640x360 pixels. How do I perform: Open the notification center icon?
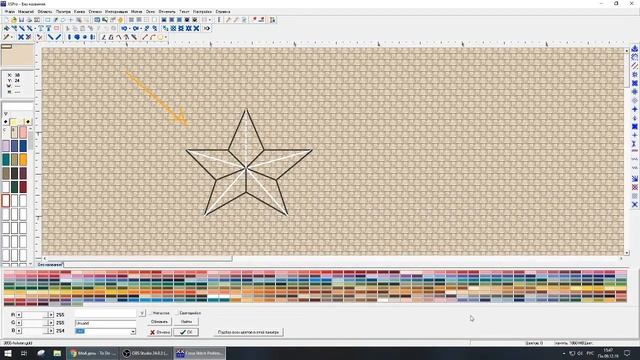tap(627, 353)
